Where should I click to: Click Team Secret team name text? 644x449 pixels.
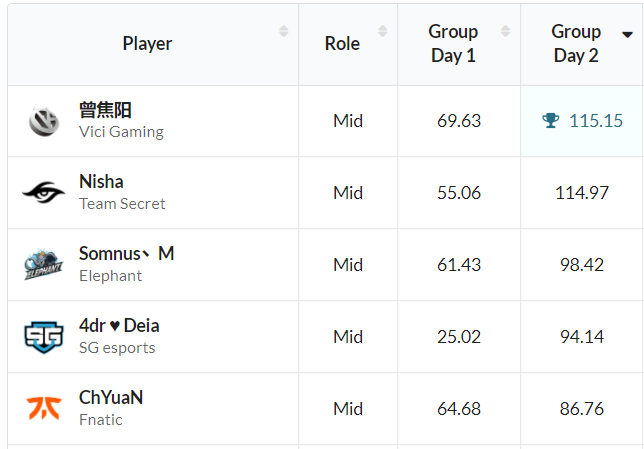tap(122, 204)
